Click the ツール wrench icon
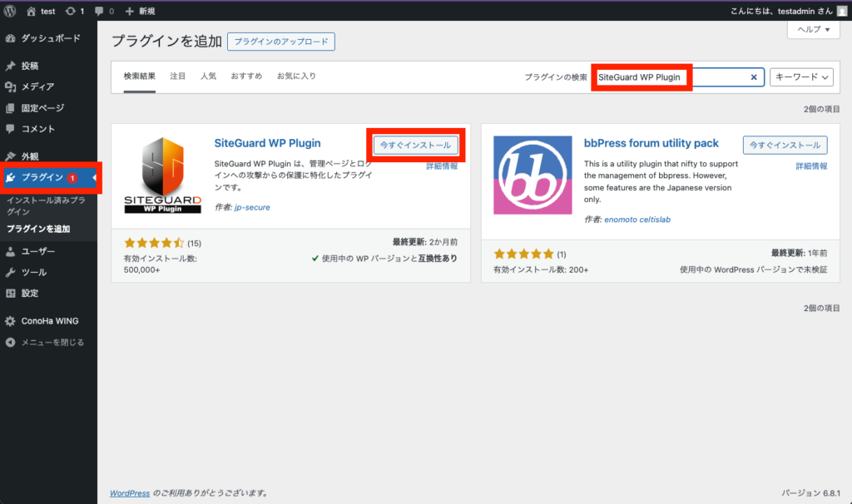This screenshot has width=852, height=504. [10, 273]
